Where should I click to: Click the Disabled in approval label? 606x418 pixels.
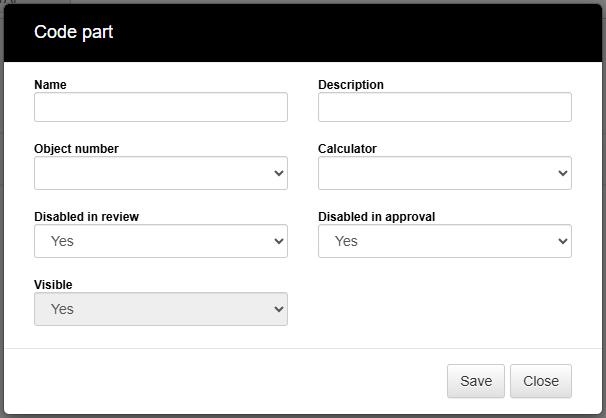[x=376, y=217]
